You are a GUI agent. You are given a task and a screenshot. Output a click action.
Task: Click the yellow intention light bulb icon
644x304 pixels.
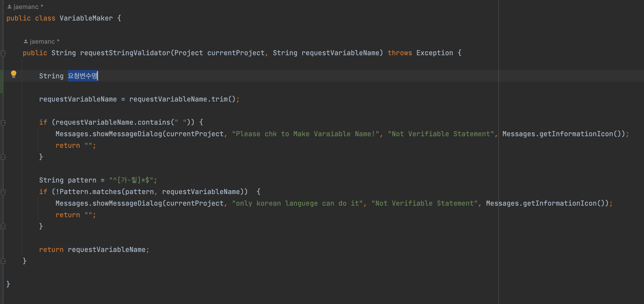(x=14, y=74)
